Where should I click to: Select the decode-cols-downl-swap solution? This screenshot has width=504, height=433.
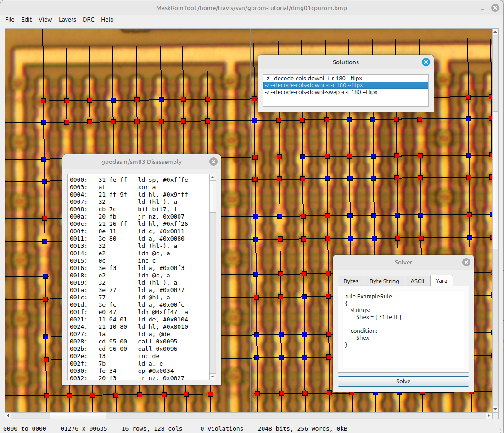click(x=321, y=92)
